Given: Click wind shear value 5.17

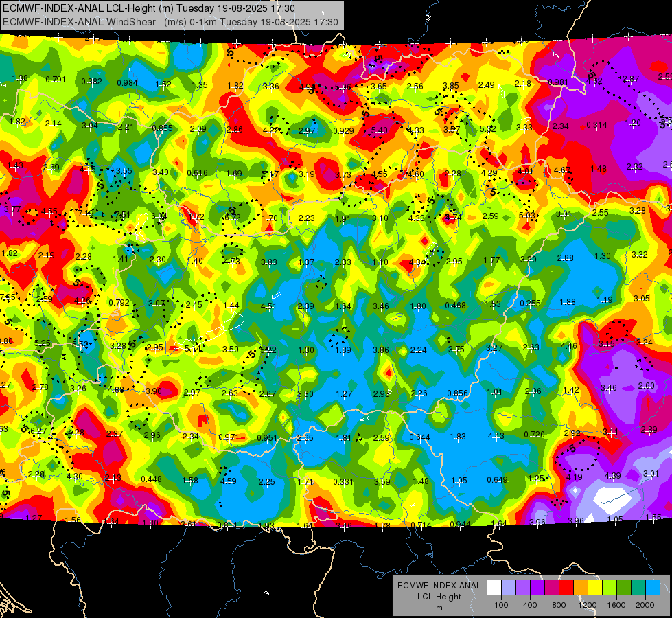Looking at the screenshot, I should 270,174.
